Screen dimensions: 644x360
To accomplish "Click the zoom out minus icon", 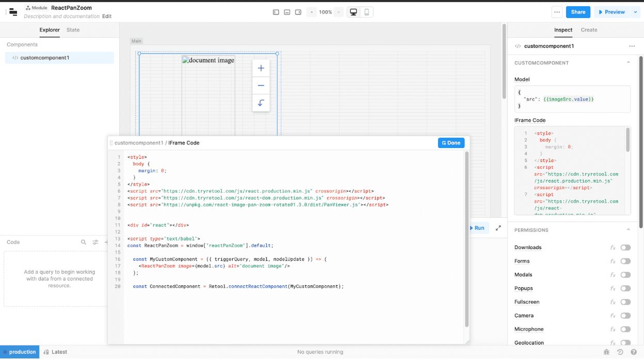I will (x=261, y=86).
